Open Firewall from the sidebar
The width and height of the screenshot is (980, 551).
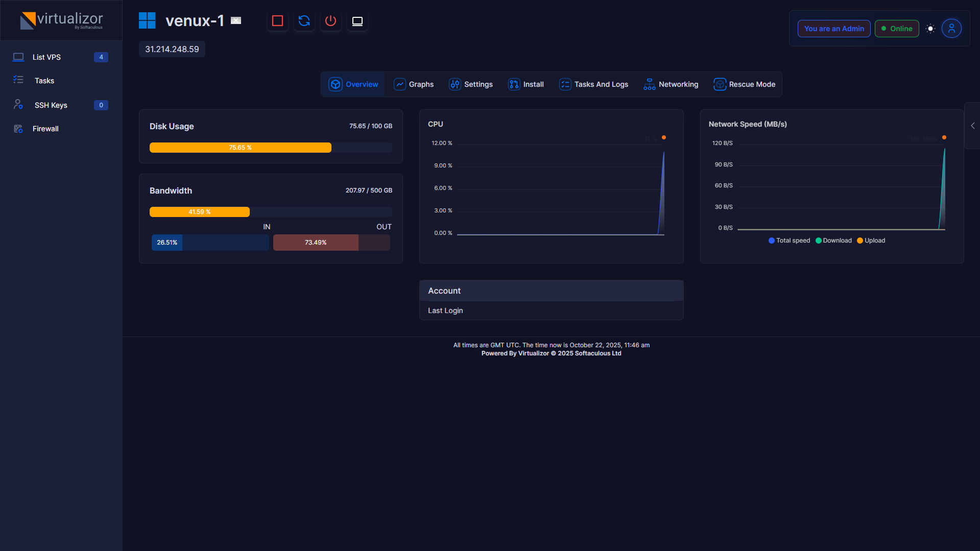[45, 129]
